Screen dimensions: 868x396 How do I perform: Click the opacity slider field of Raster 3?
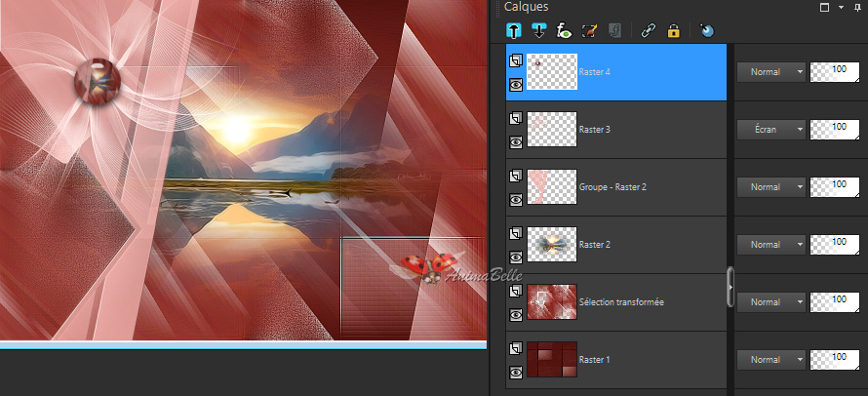[x=835, y=130]
